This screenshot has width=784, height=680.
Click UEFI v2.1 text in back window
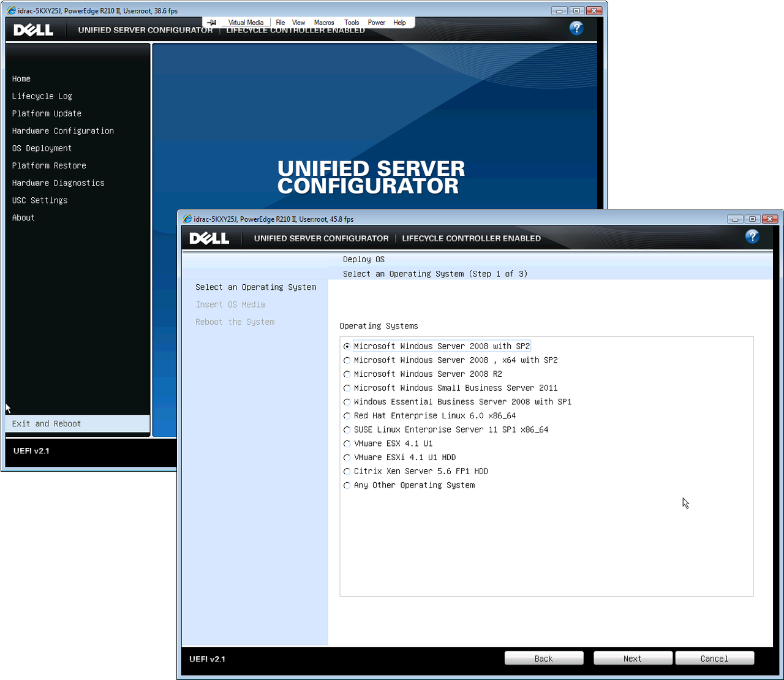[31, 451]
